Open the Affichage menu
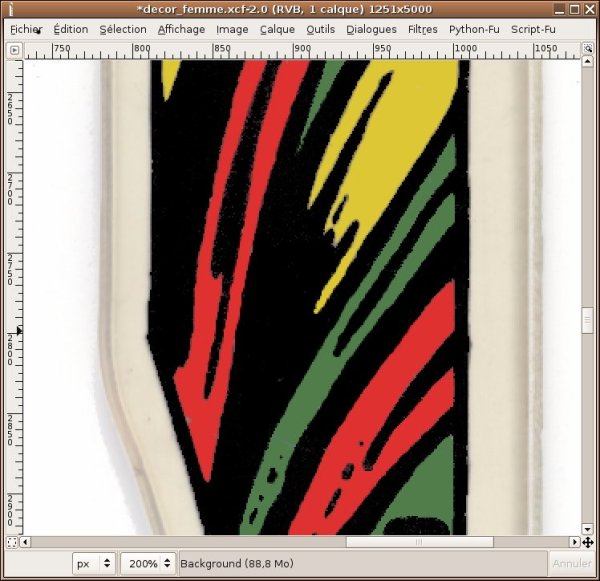This screenshot has width=600, height=581. point(181,29)
